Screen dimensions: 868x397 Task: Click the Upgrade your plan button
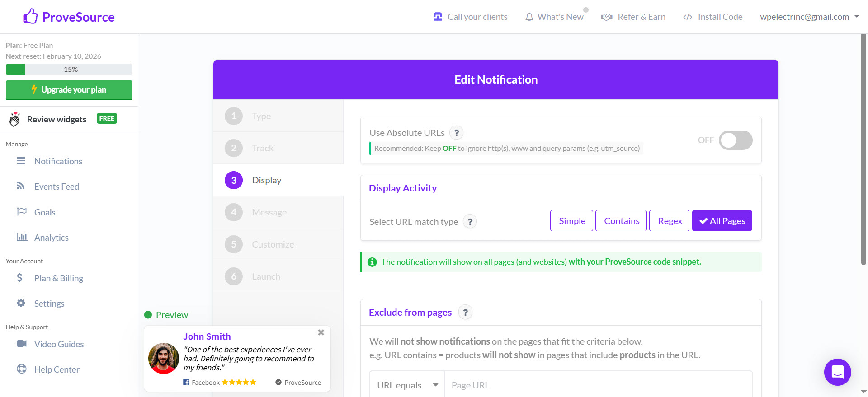pyautogui.click(x=69, y=89)
